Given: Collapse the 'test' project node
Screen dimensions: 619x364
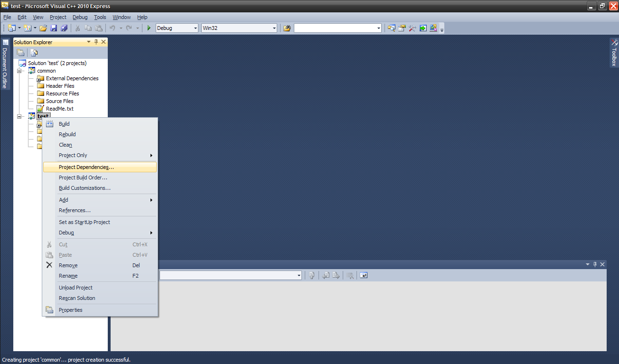Looking at the screenshot, I should coord(20,116).
